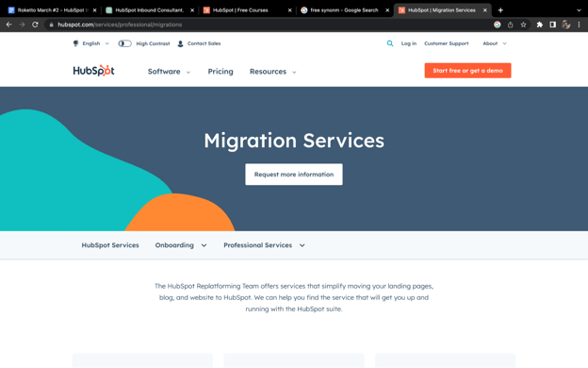The image size is (588, 368).
Task: Expand the About dropdown
Action: (x=505, y=43)
